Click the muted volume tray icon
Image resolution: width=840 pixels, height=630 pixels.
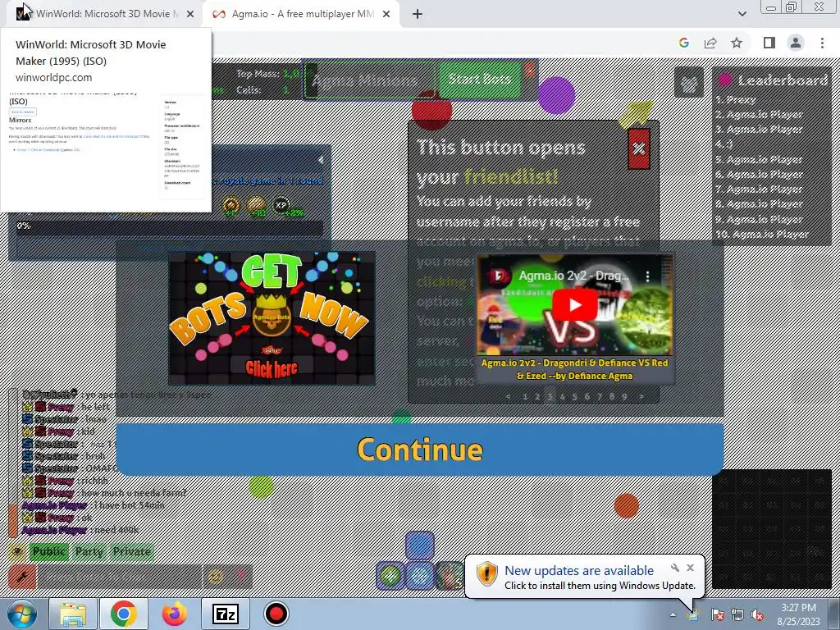(x=757, y=614)
